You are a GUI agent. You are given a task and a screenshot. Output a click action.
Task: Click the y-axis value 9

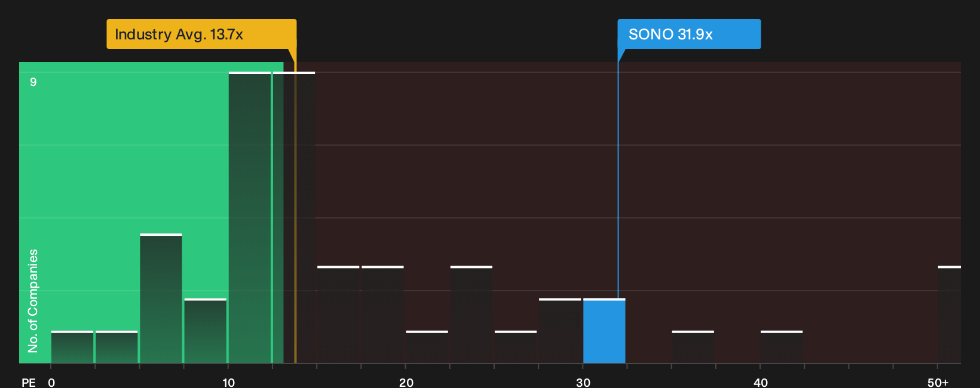[x=33, y=82]
